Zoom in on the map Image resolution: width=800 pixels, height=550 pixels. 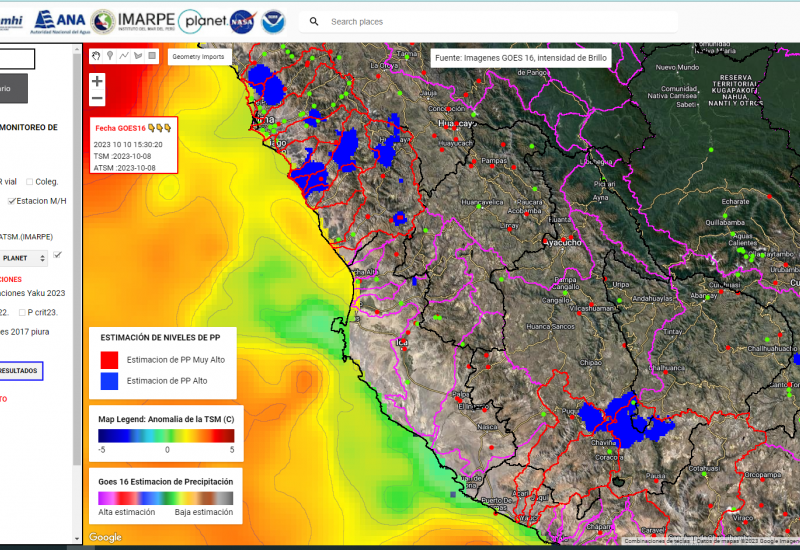click(97, 81)
